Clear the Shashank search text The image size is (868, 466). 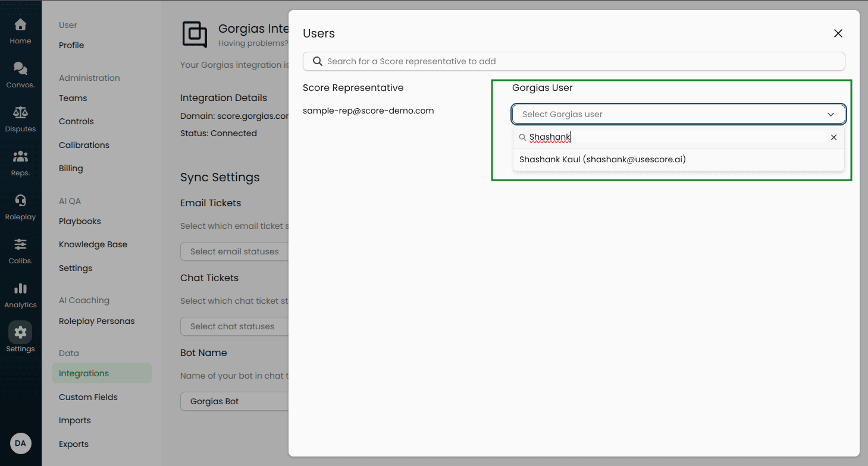coord(833,137)
